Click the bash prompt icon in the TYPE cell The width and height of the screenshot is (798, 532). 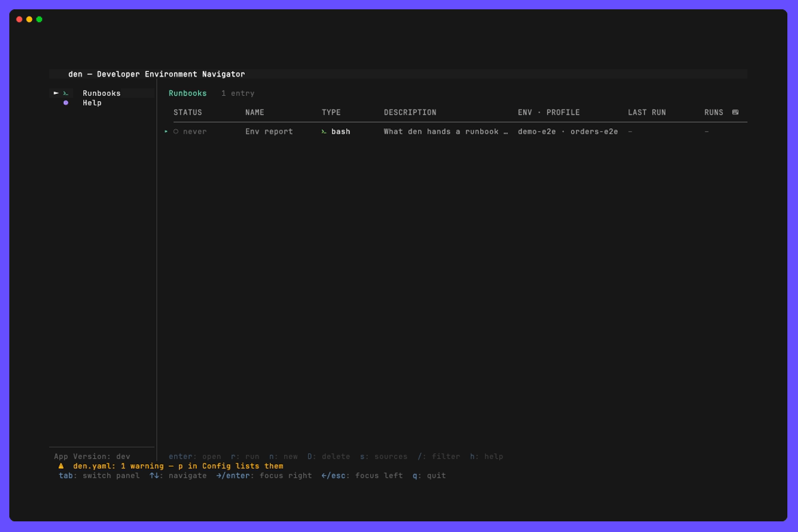click(x=324, y=132)
